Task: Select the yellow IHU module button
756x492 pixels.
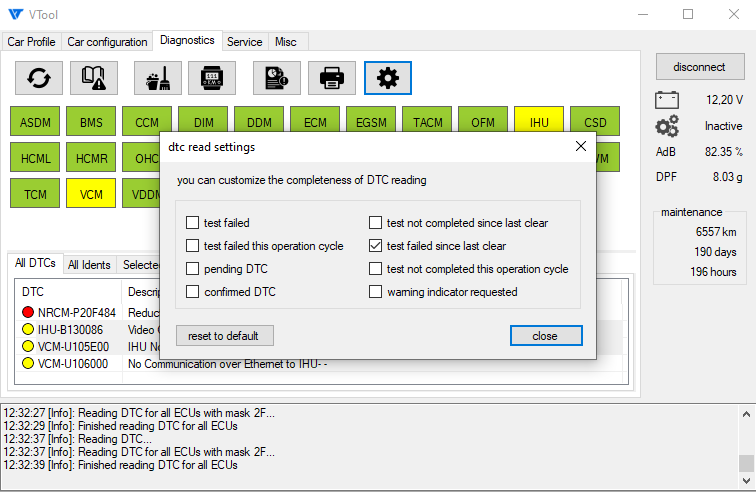Action: click(x=539, y=123)
